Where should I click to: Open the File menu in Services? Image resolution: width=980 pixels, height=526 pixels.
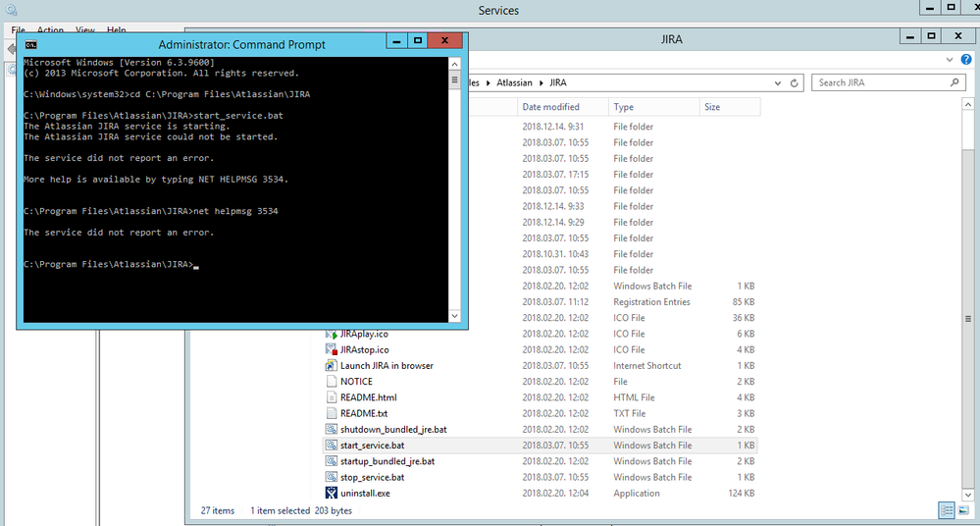18,30
